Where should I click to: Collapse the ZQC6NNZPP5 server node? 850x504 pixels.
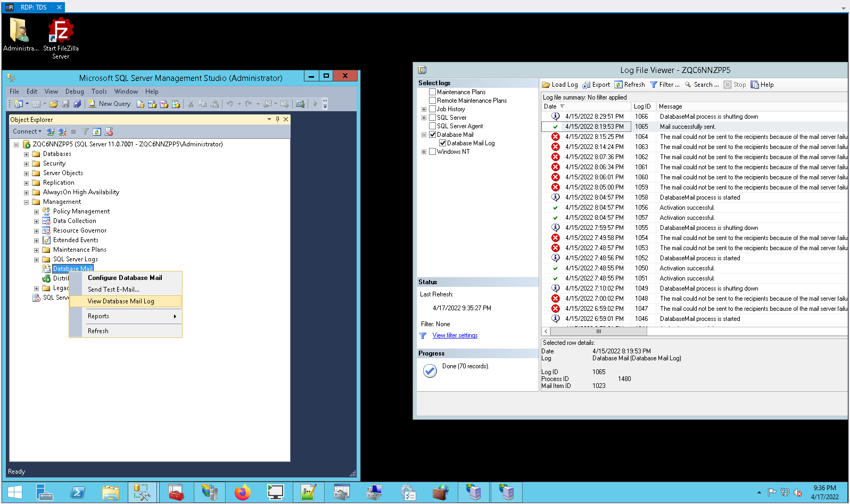[16, 145]
